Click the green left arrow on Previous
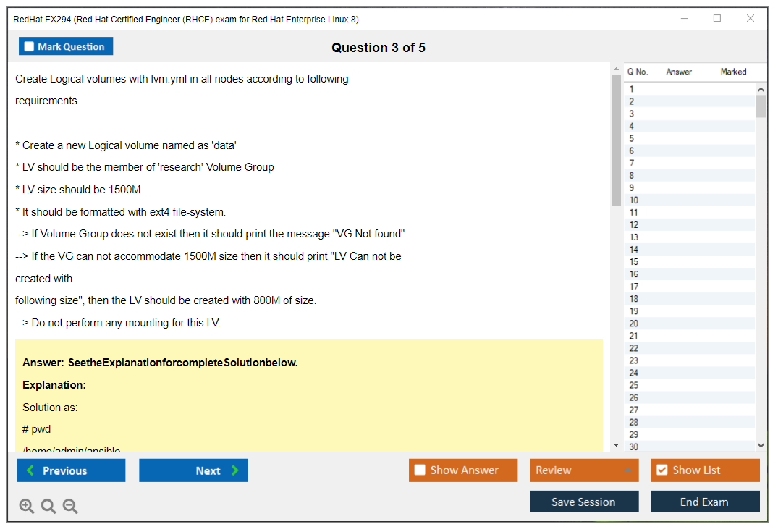Screen dimensions: 778x532 (x=30, y=470)
